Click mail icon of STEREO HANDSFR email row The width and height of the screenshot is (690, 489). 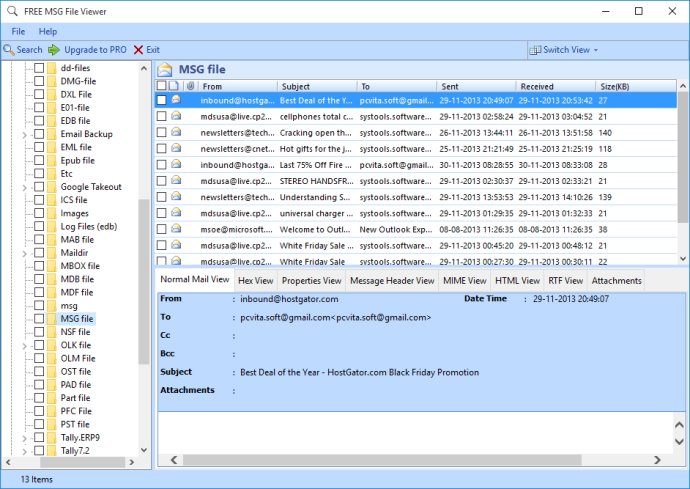pyautogui.click(x=176, y=180)
